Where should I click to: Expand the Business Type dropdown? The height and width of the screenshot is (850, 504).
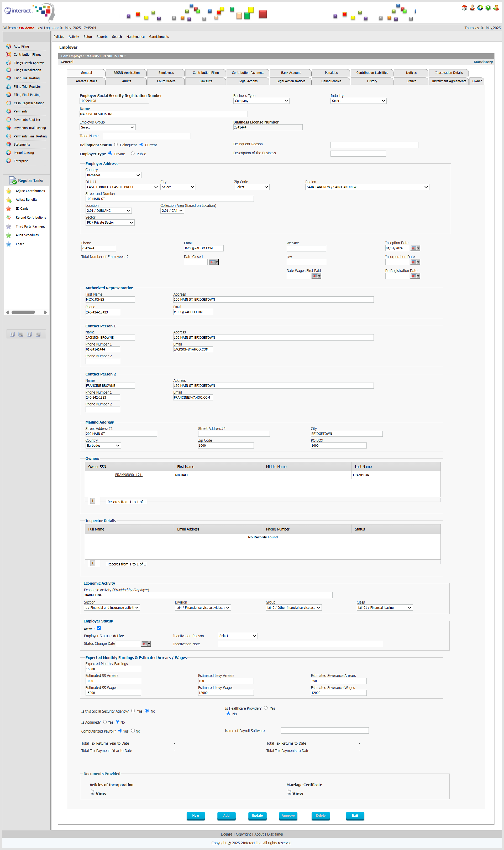(261, 101)
